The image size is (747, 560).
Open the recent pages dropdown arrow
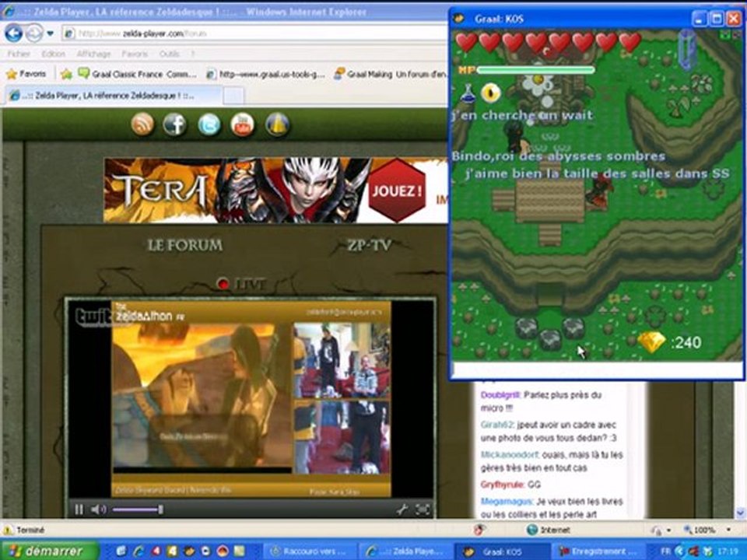(x=50, y=33)
